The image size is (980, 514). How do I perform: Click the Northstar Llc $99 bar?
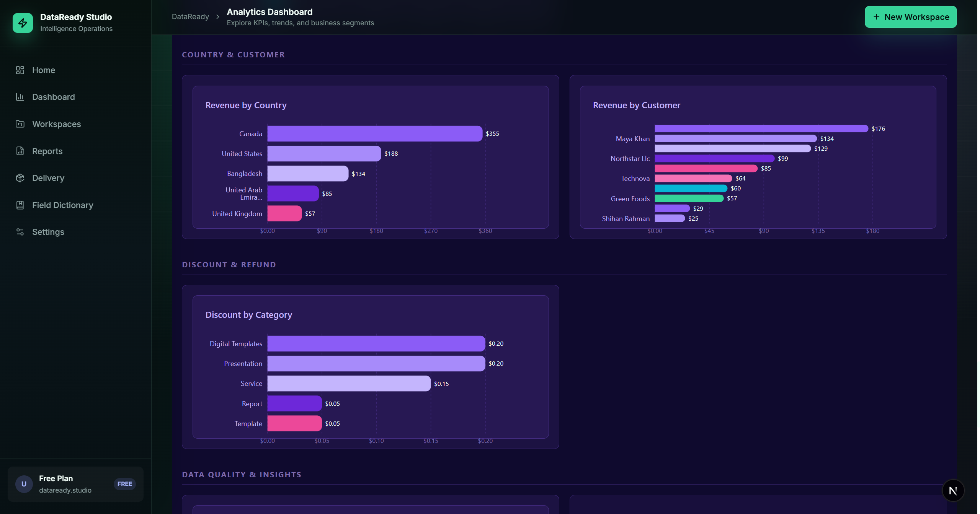pyautogui.click(x=715, y=158)
